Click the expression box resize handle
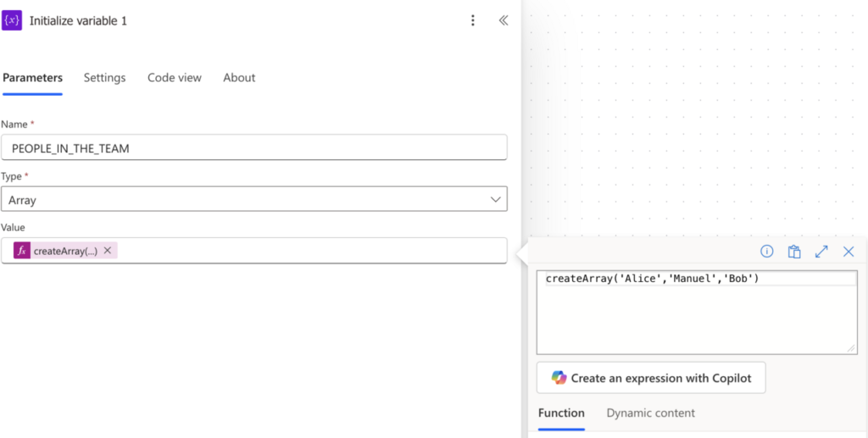This screenshot has height=438, width=868. [851, 348]
